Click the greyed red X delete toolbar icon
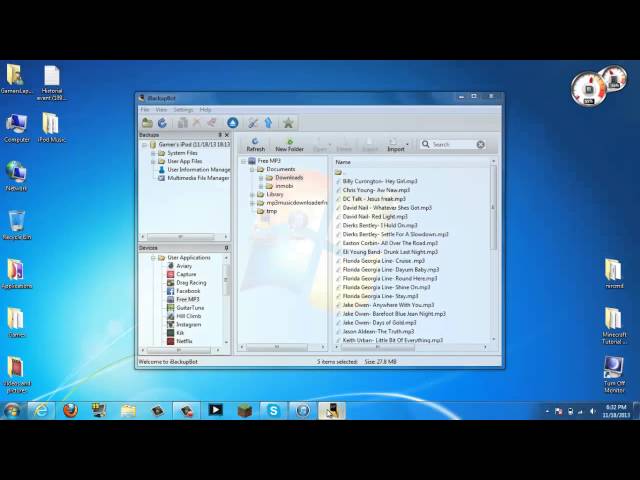 (x=197, y=123)
